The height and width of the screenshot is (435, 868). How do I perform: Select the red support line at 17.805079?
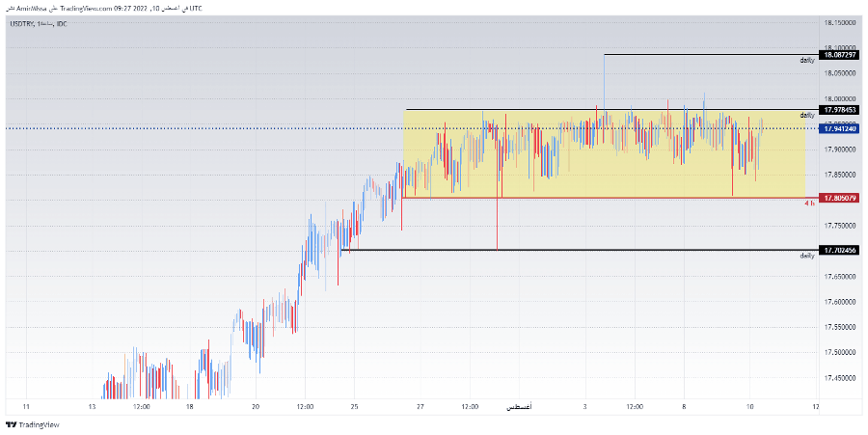pos(610,198)
